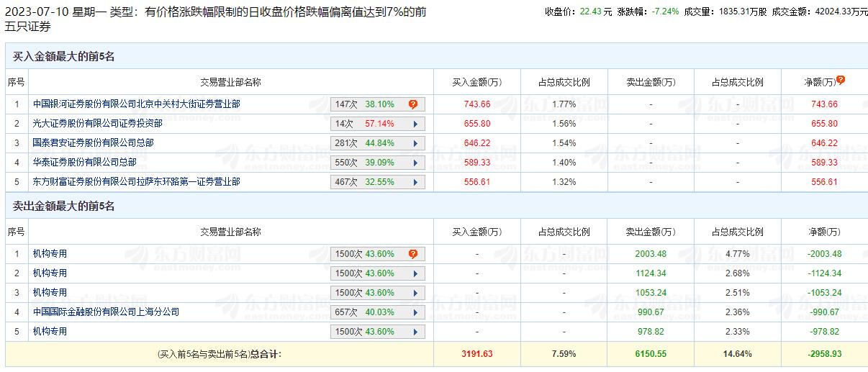
Task: Open 国泰君安证券股份有限公司总部 link
Action: coord(94,143)
